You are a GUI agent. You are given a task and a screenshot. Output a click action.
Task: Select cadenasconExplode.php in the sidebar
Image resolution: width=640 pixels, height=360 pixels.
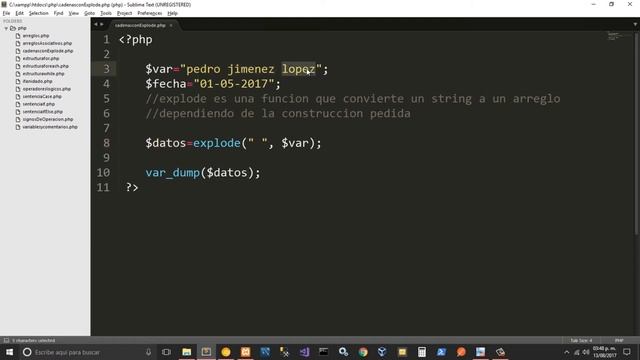point(48,51)
